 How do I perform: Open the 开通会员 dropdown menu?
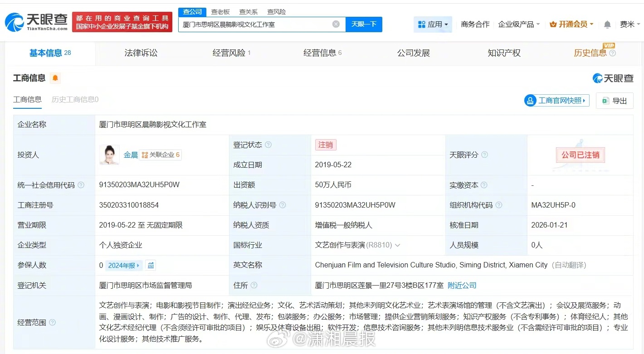pos(571,24)
